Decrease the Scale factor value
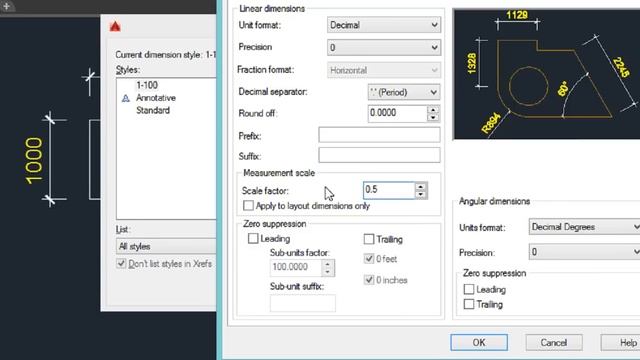 (x=421, y=195)
